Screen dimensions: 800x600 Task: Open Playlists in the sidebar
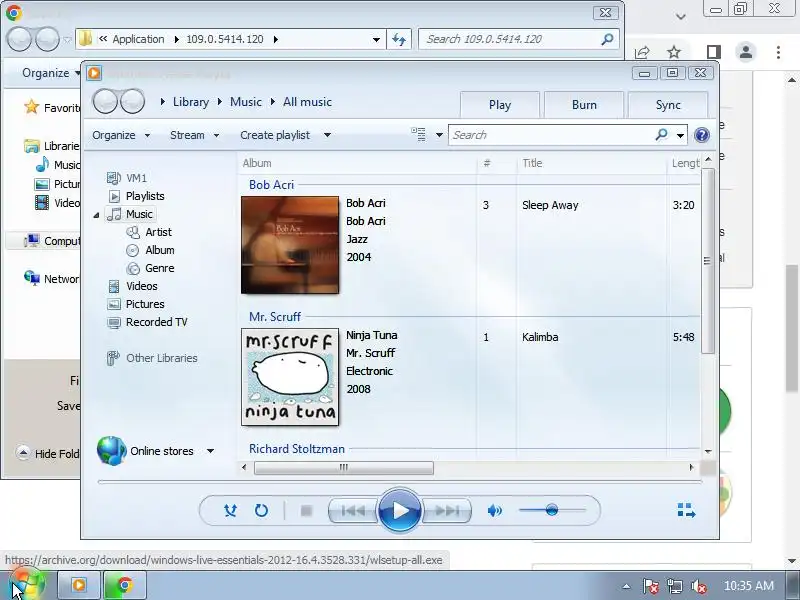click(145, 196)
